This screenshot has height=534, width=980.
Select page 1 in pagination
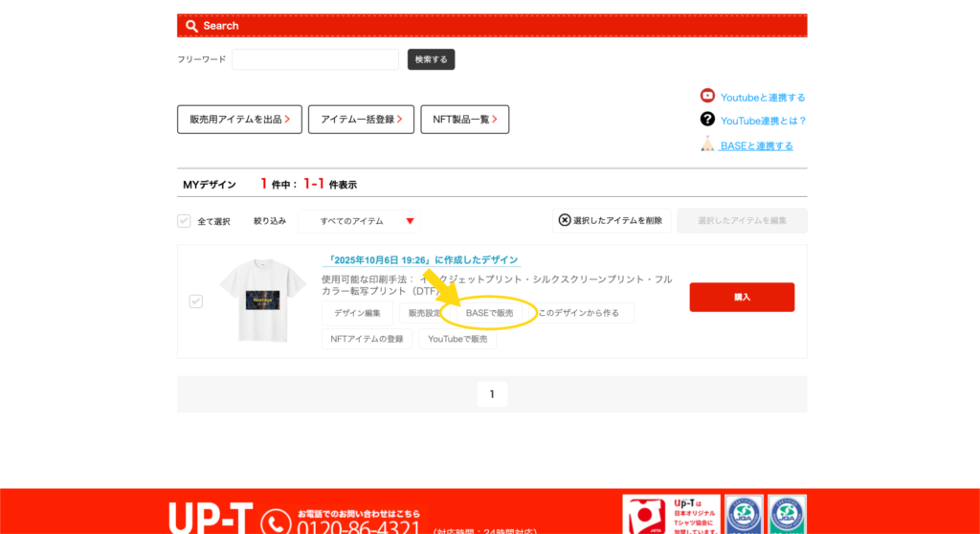pyautogui.click(x=492, y=394)
